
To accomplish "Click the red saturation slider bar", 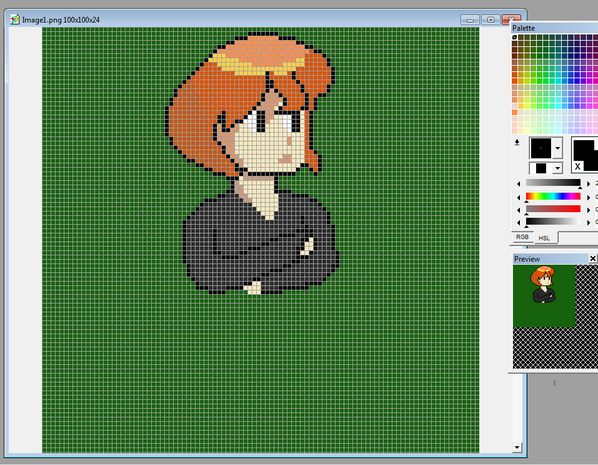I will coord(553,209).
